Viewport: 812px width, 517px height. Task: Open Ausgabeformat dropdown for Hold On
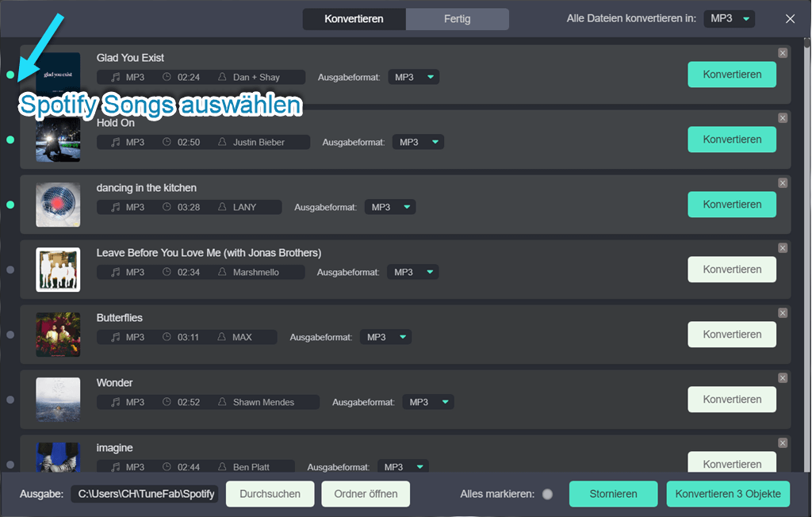tap(419, 142)
